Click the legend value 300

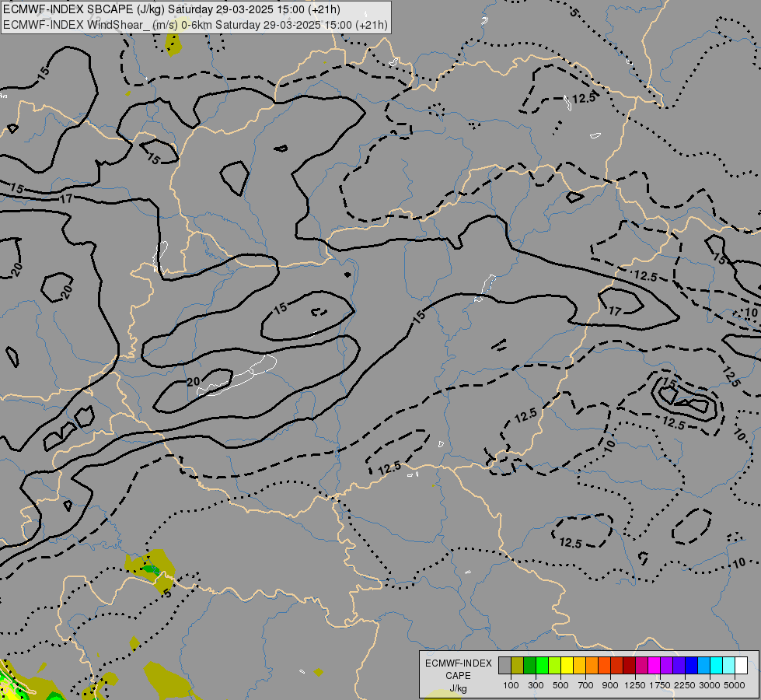point(536,685)
